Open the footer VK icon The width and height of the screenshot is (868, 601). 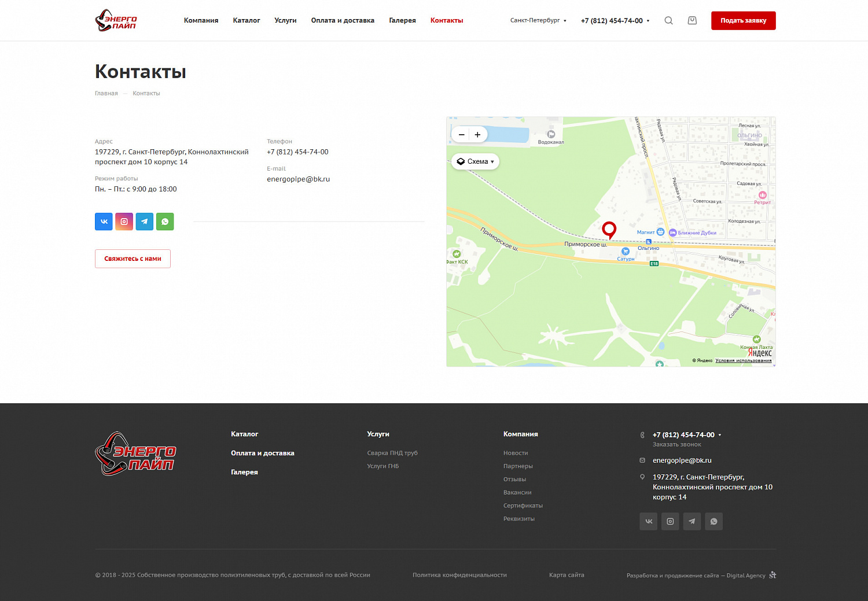point(649,521)
